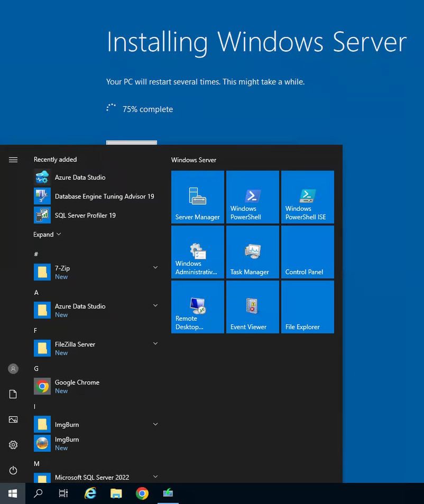424x504 pixels.
Task: Click the letter I section header
Action: click(x=34, y=407)
